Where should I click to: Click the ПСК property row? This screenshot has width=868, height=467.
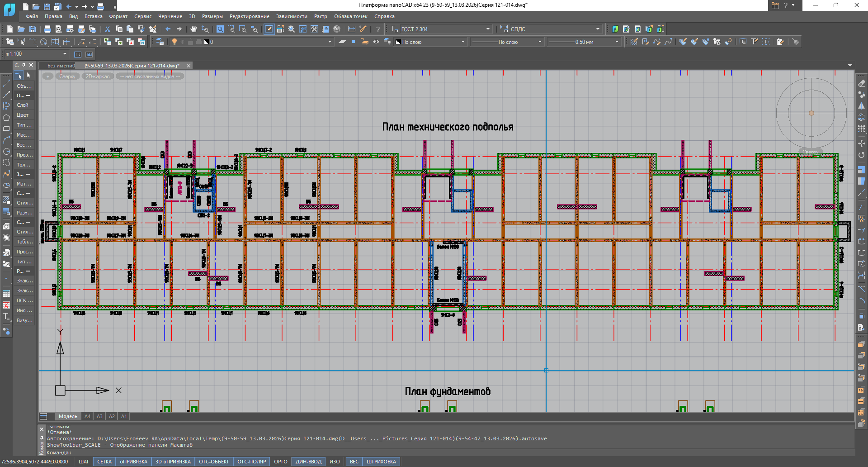[x=24, y=300]
